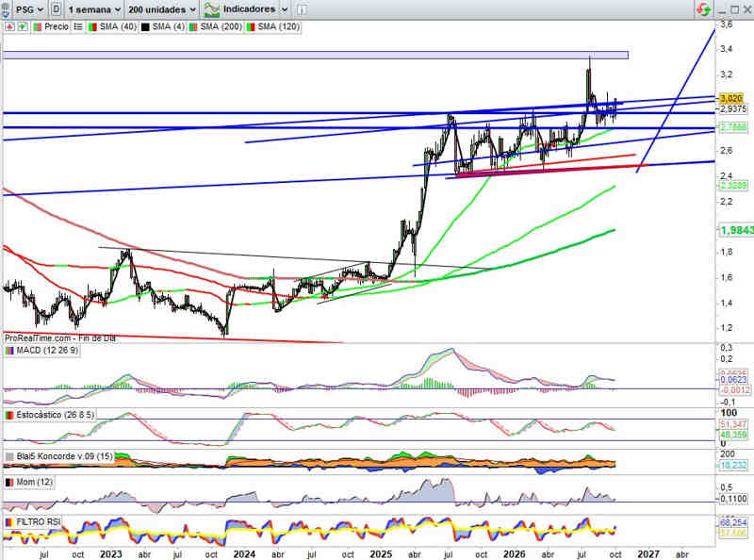754x560 pixels.
Task: Open the info icon in the toolbar
Action: [x=302, y=9]
